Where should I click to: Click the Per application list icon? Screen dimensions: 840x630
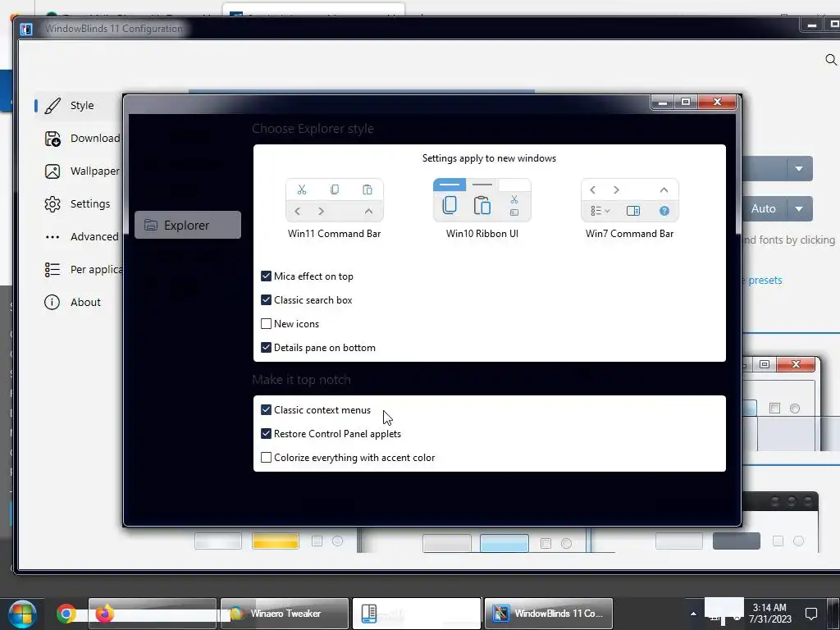click(x=52, y=269)
